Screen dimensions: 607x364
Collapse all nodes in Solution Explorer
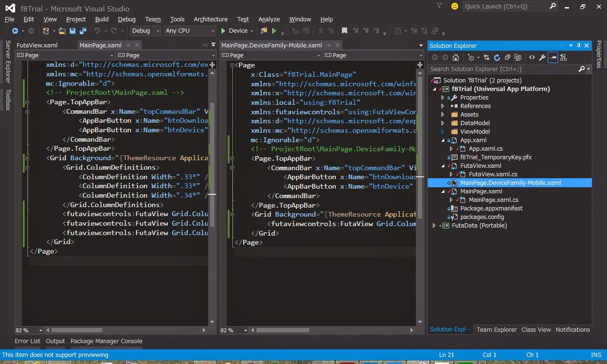tap(507, 57)
